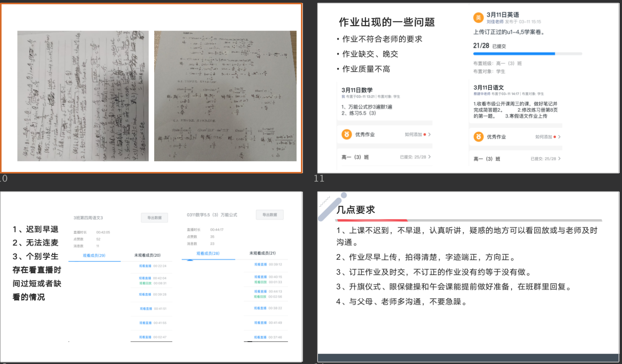Click the 如何添加 link in the 语文 card

pos(544,137)
